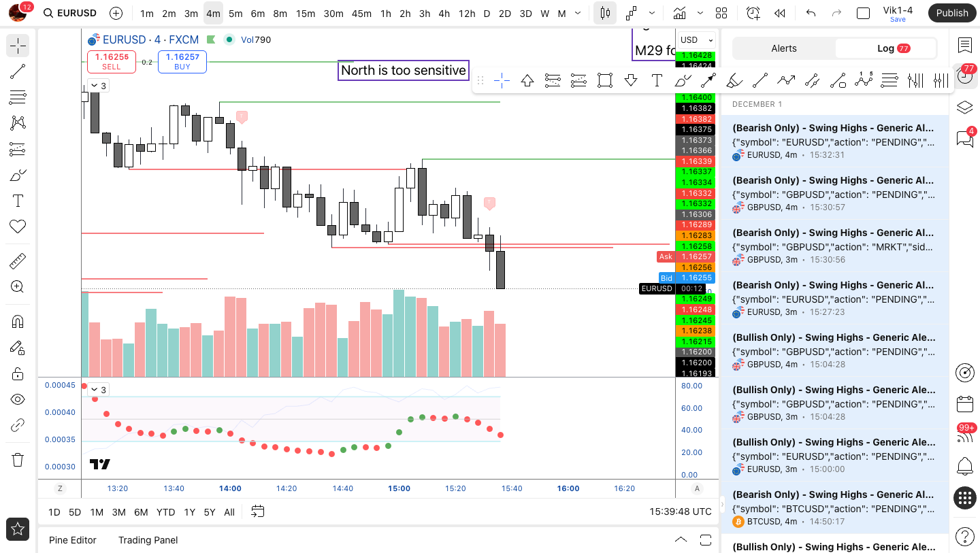The width and height of the screenshot is (980, 553).
Task: Click the fullscreen square icon in top bar
Action: pos(863,13)
